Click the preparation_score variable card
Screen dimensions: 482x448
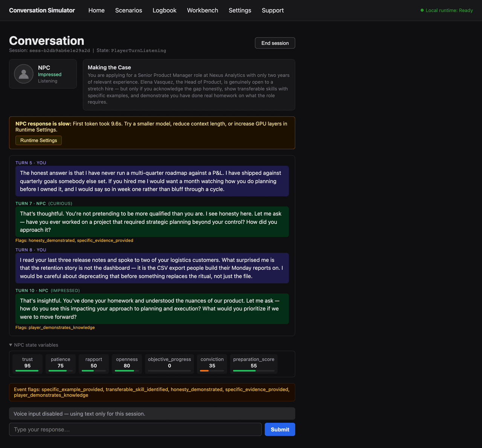(254, 364)
